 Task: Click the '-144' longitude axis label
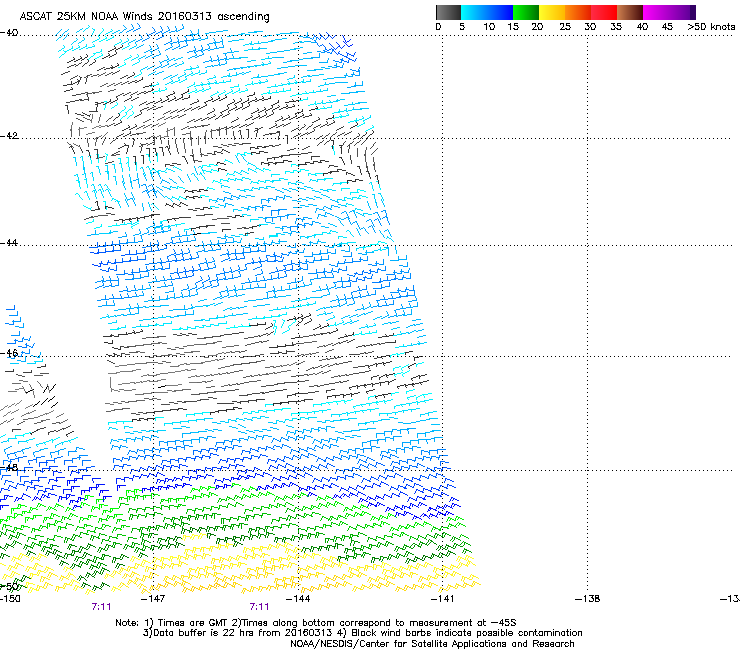298,599
